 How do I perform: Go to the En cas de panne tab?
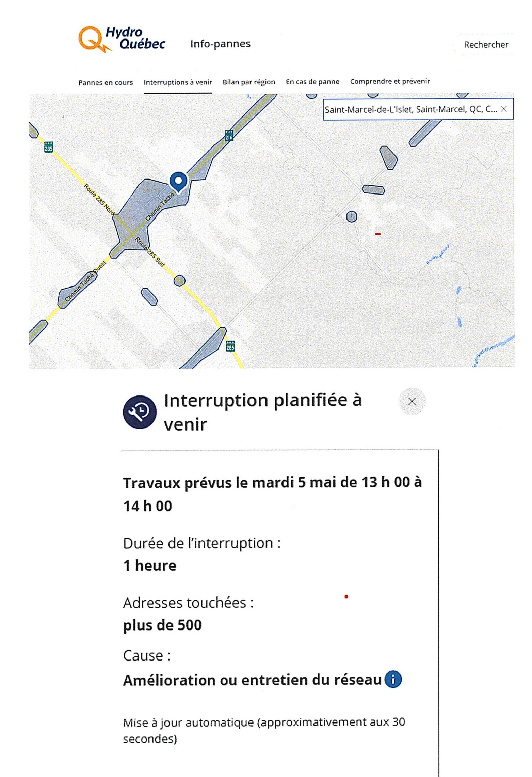pos(312,82)
